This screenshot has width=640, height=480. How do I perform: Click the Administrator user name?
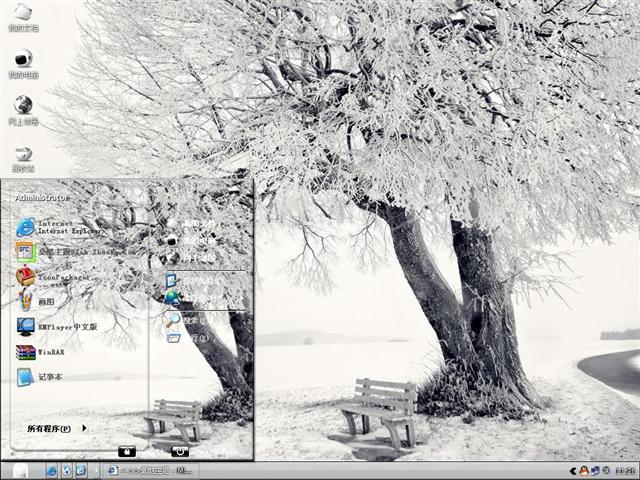tap(42, 198)
